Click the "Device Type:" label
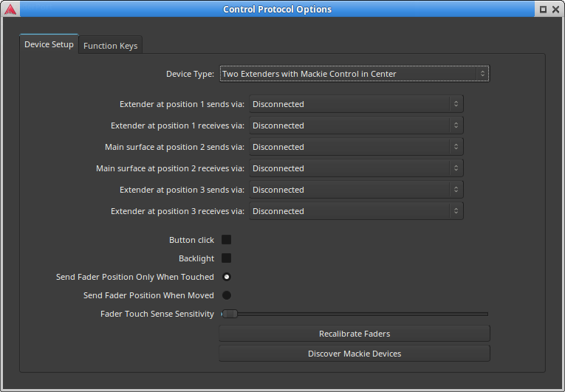 [x=190, y=74]
